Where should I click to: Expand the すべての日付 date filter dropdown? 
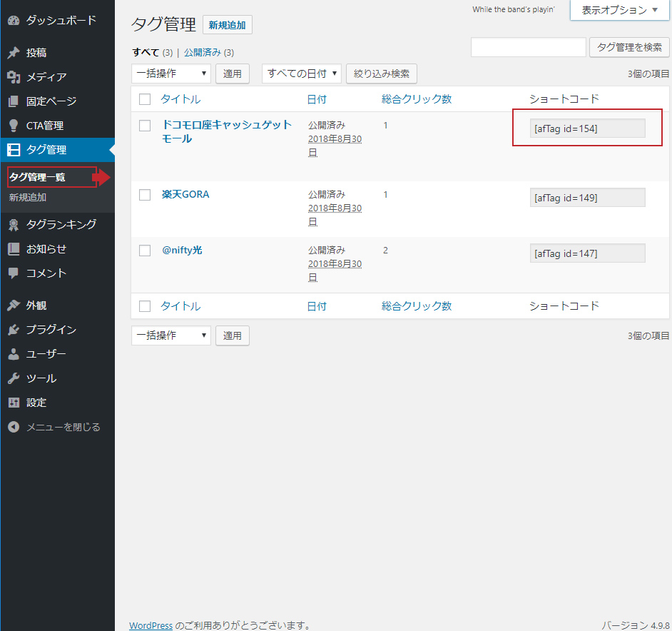301,74
